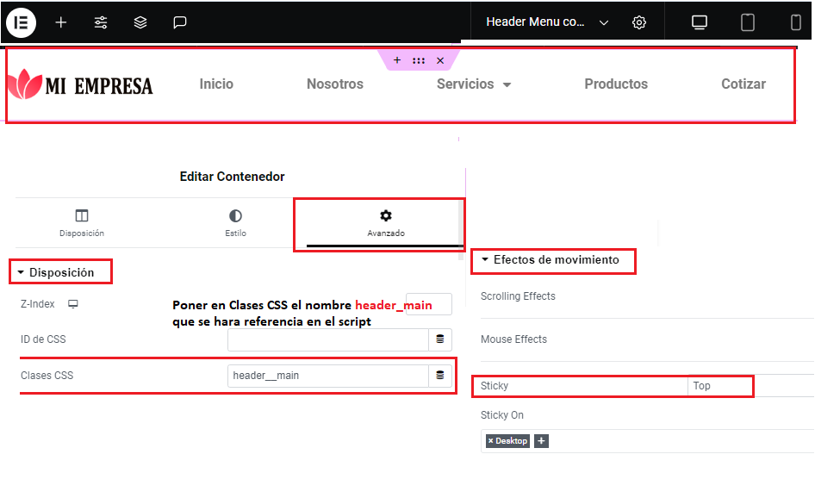Open the Cotizar menu link

[743, 84]
